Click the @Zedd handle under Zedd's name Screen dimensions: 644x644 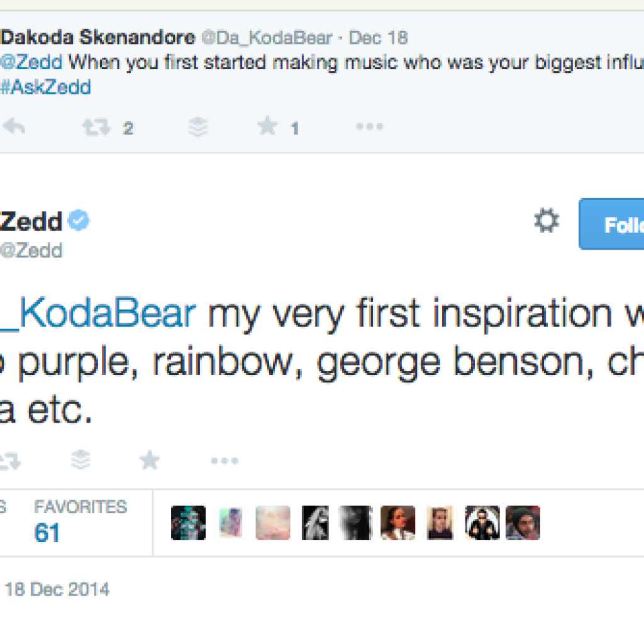[x=31, y=250]
